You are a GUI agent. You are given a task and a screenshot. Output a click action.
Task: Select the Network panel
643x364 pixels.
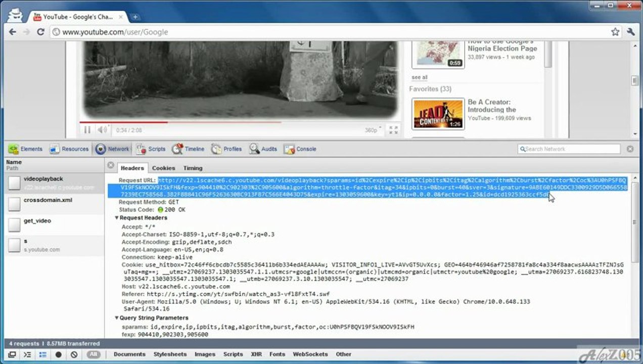click(x=113, y=149)
